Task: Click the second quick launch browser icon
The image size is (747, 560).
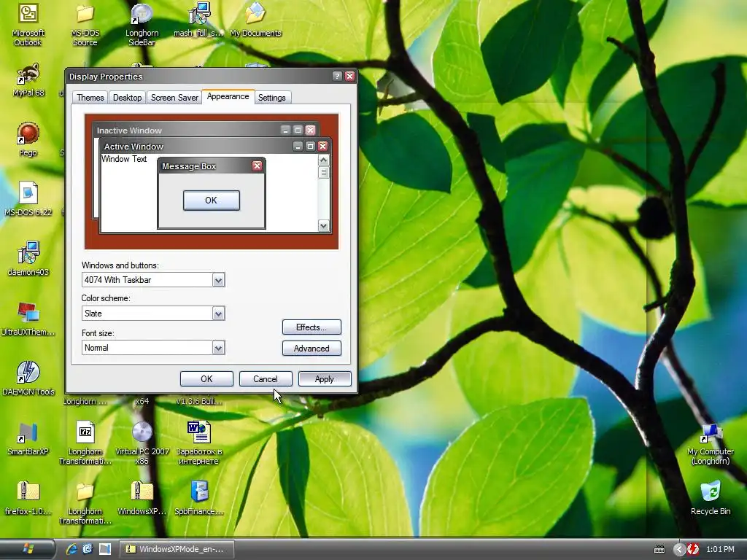Action: 88,549
